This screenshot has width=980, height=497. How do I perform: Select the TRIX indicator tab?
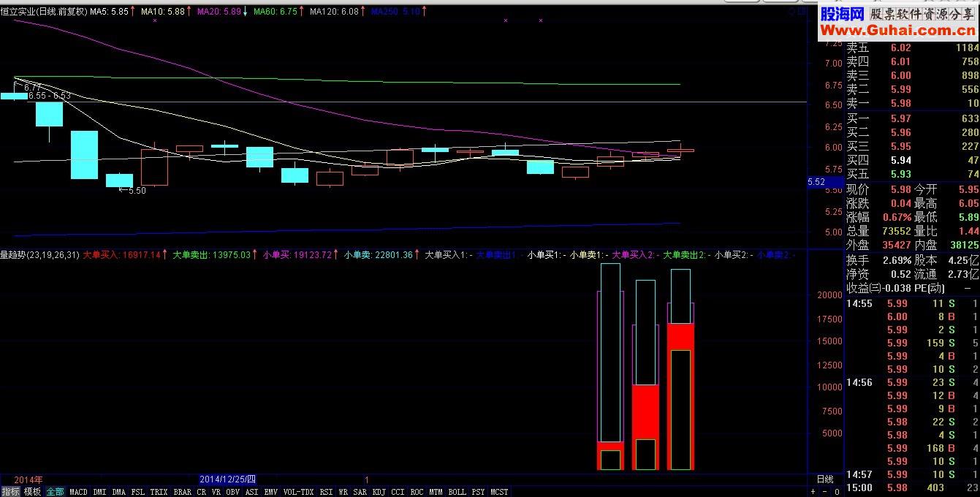159,492
